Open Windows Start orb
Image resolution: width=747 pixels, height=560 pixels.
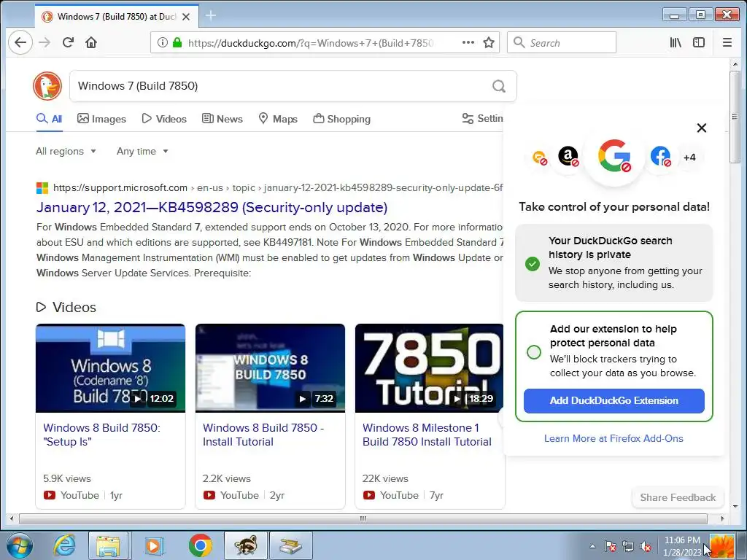coord(20,545)
